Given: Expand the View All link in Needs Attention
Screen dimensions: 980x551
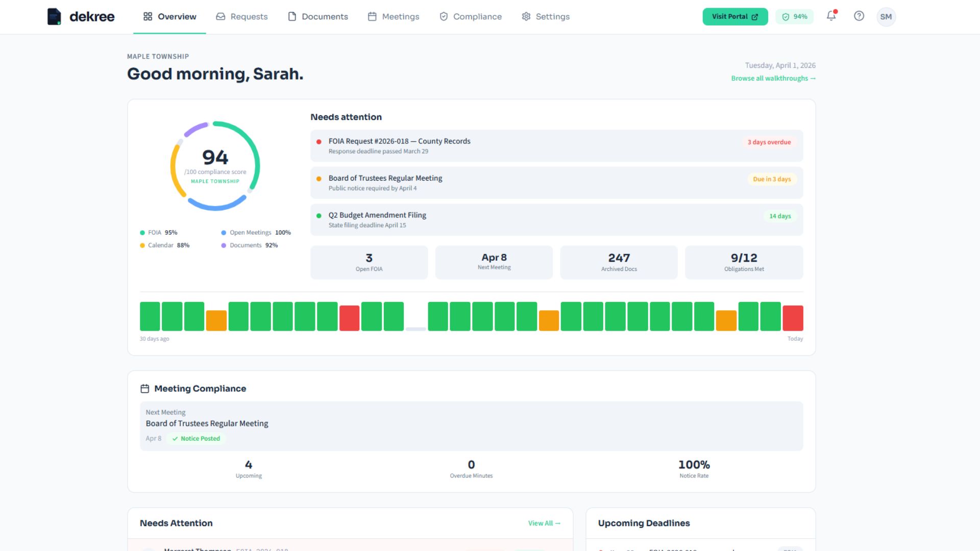Looking at the screenshot, I should coord(544,523).
